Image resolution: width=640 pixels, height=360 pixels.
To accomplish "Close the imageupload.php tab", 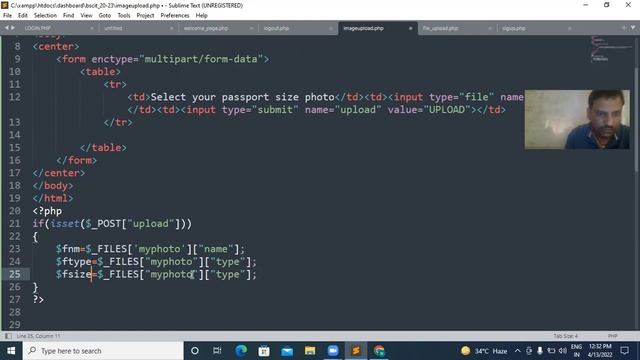I will click(x=410, y=29).
